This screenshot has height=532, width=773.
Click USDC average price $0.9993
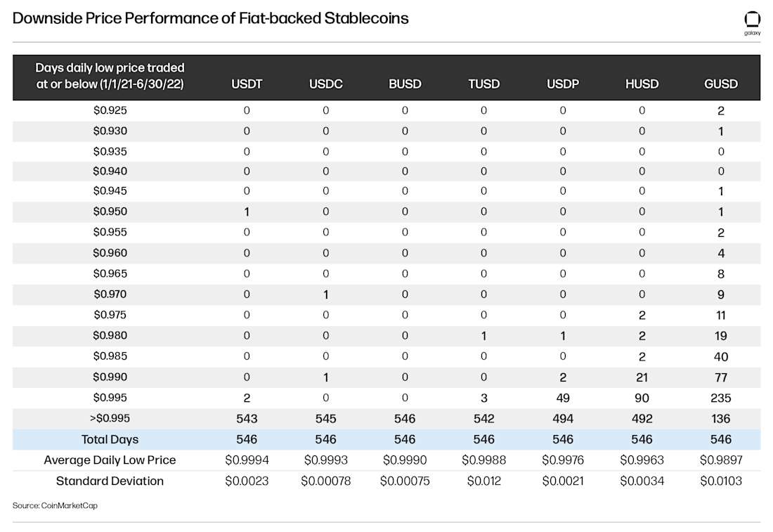(x=325, y=460)
